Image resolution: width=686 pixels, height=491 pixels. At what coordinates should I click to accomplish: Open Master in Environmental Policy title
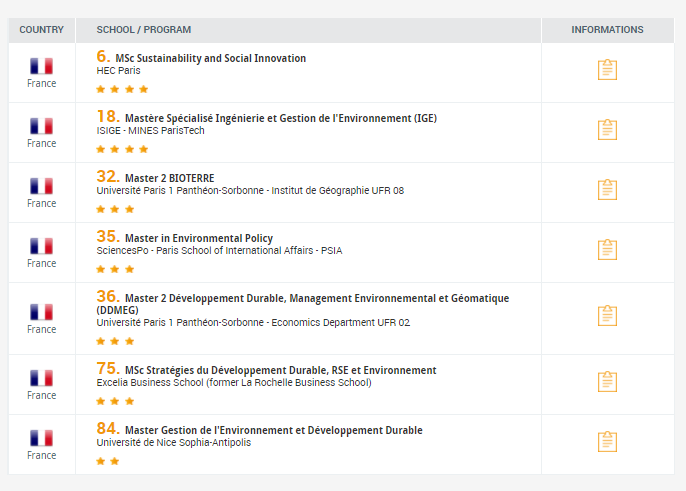coord(199,238)
